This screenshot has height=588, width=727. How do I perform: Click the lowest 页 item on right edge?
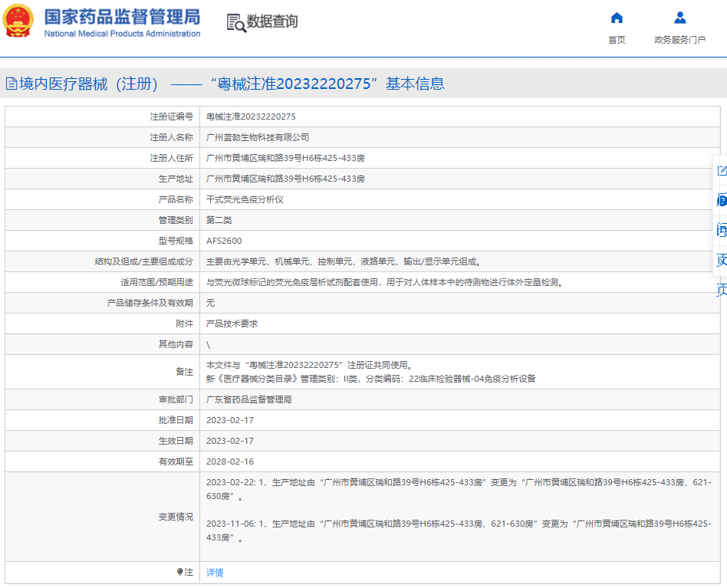click(722, 290)
